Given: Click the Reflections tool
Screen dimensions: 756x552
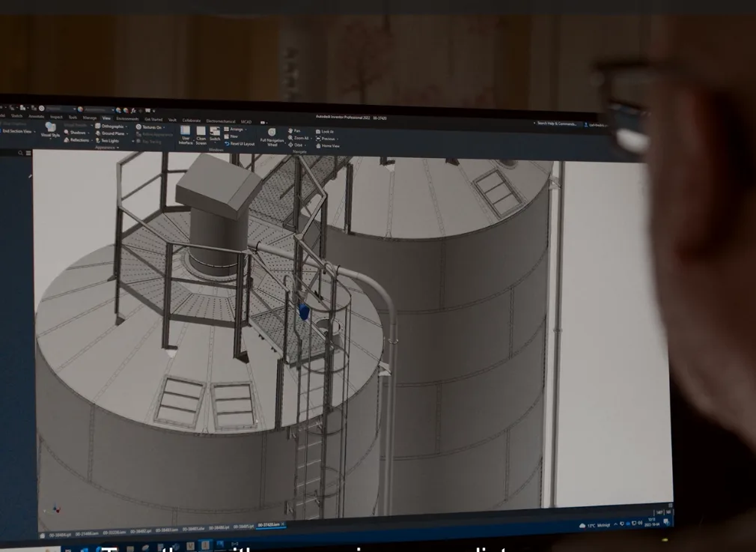Looking at the screenshot, I should [76, 140].
